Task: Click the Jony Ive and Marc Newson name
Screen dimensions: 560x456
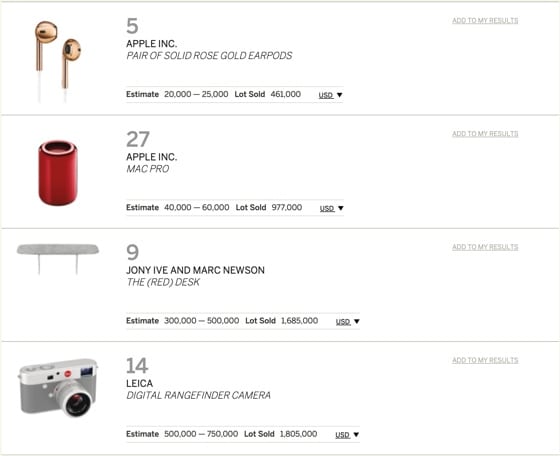Action: tap(195, 270)
